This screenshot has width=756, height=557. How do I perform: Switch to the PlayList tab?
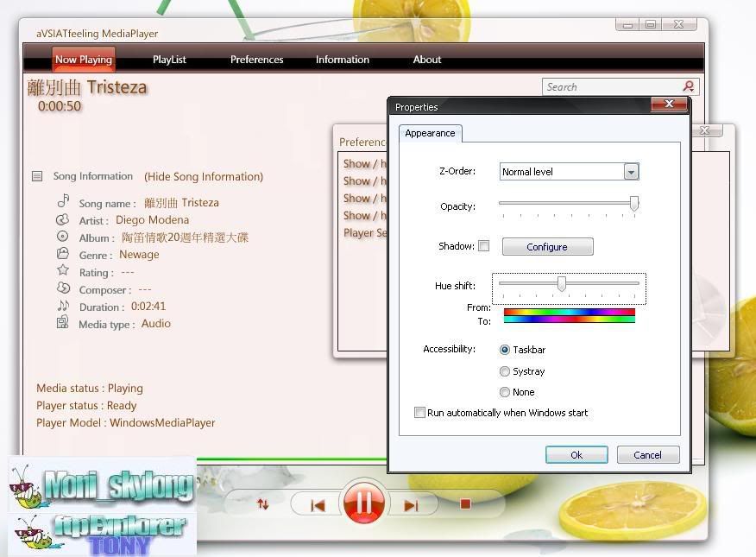click(x=169, y=60)
